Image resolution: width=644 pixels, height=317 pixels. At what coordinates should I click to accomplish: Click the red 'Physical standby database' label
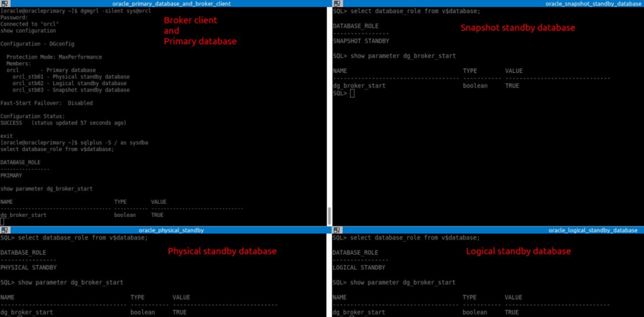(x=222, y=251)
